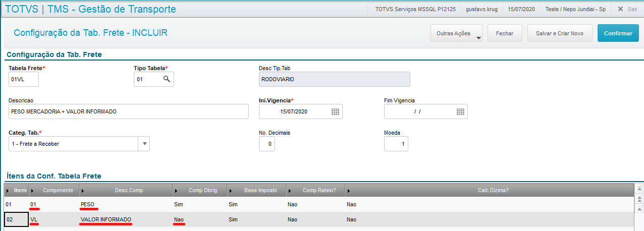Click the PESO description cell
The width and height of the screenshot is (644, 231).
tap(126, 204)
